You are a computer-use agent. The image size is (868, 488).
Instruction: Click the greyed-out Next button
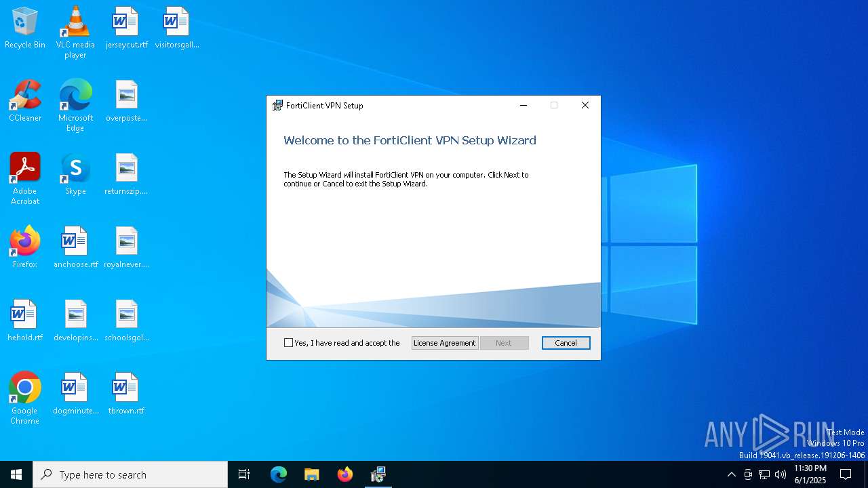pyautogui.click(x=505, y=343)
